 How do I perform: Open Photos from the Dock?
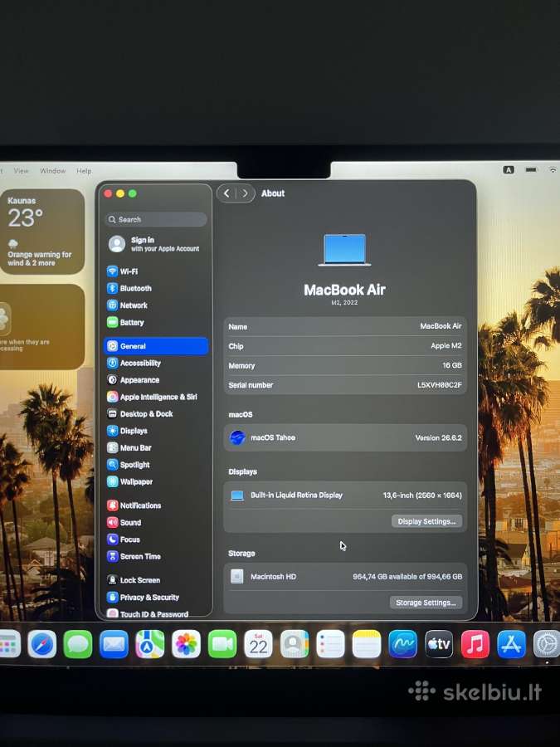click(x=186, y=644)
